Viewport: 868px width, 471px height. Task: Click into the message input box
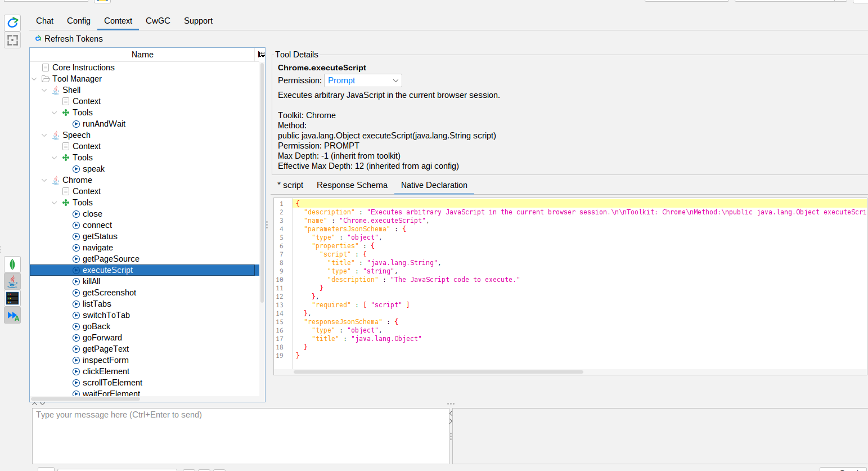click(x=240, y=436)
